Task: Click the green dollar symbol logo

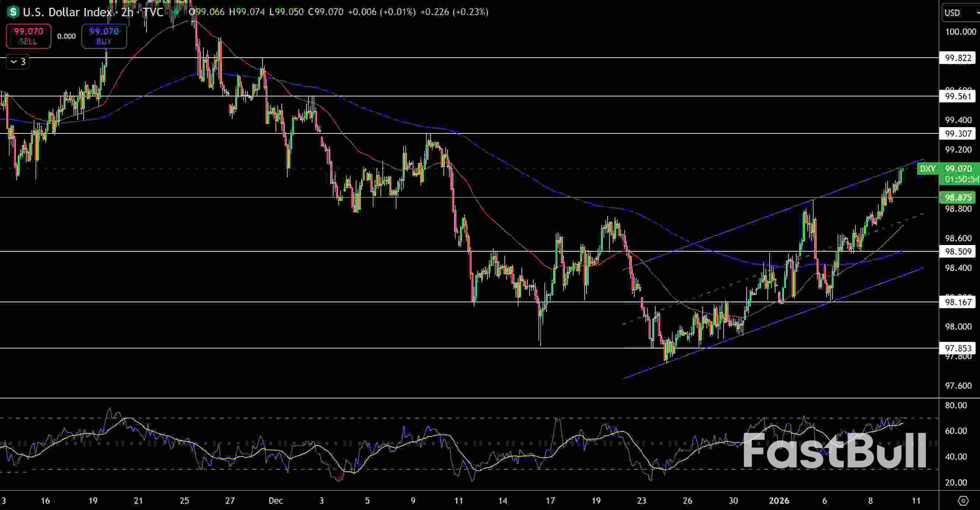Action: 13,12
